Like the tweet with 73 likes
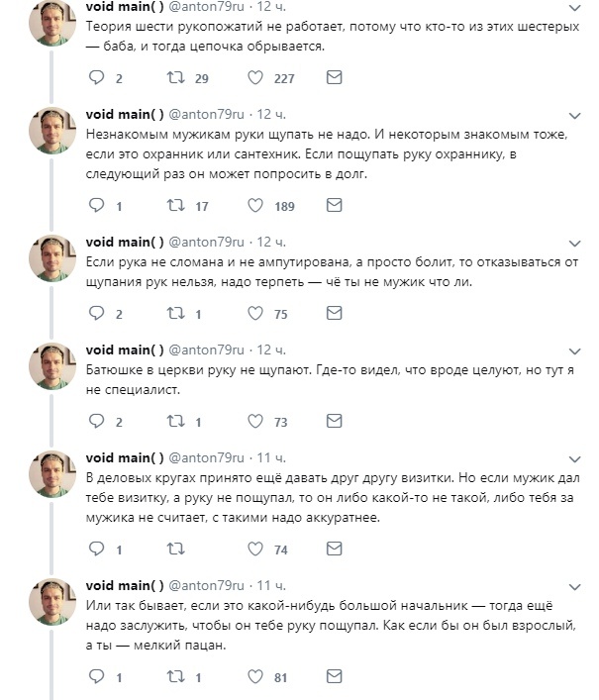The width and height of the screenshot is (599, 700). 255,421
